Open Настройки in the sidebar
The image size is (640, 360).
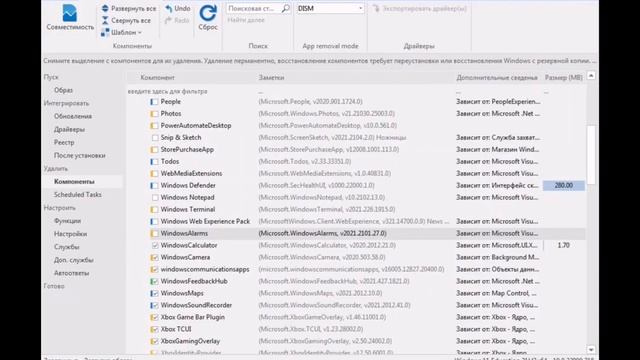[70, 233]
